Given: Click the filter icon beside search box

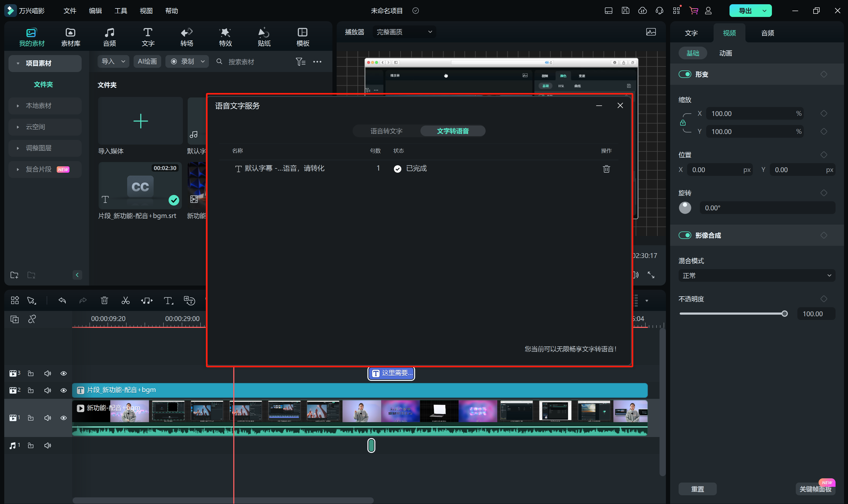Looking at the screenshot, I should point(300,61).
